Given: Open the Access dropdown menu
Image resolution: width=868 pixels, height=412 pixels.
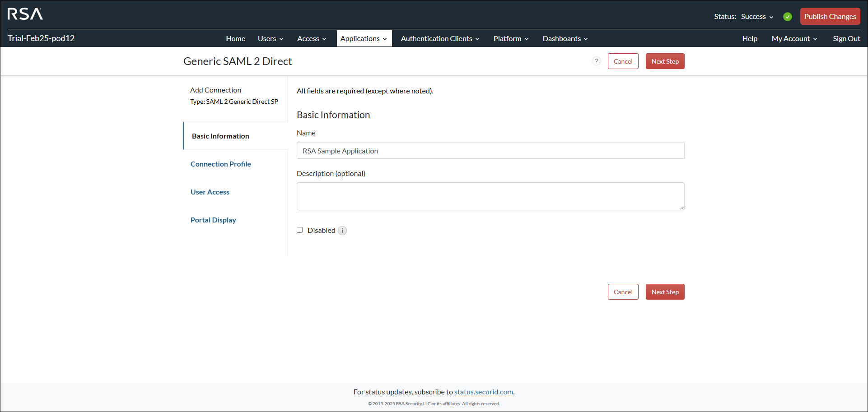Looking at the screenshot, I should pyautogui.click(x=311, y=38).
